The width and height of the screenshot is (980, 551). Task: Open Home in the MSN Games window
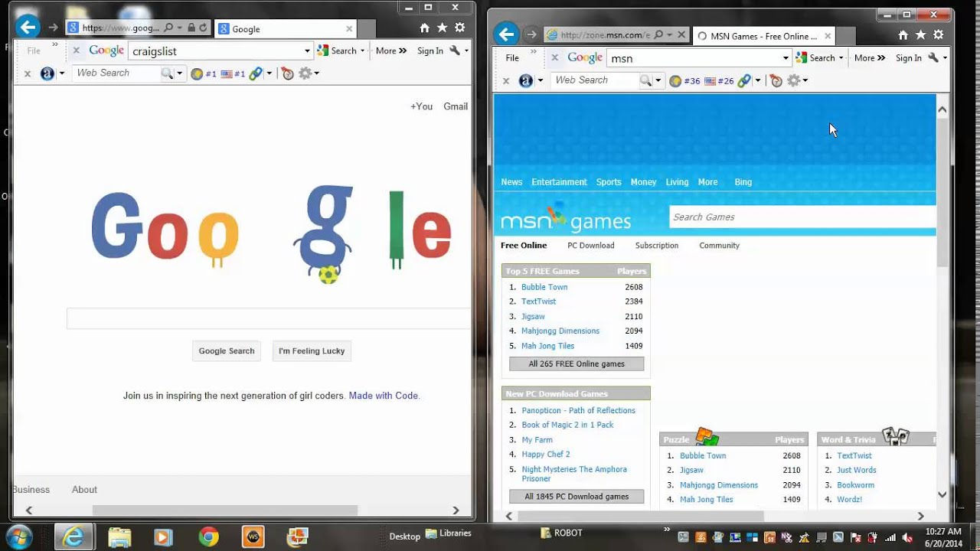click(x=903, y=35)
